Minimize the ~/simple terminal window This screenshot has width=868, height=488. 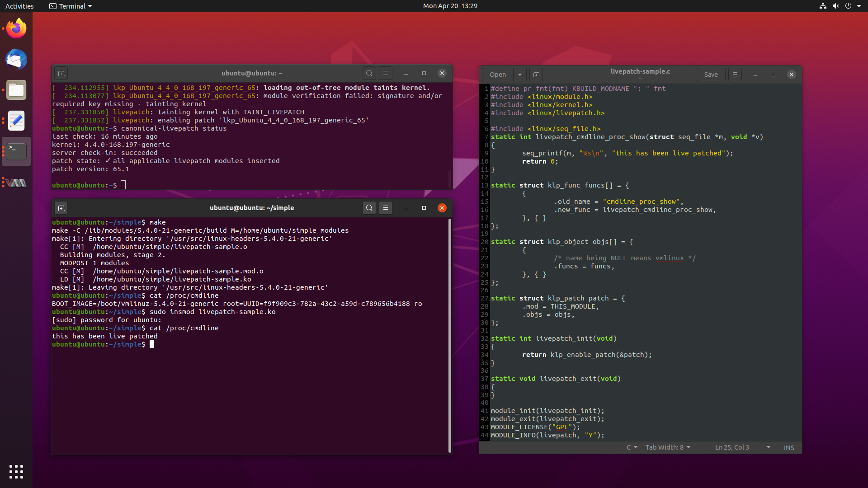click(406, 208)
